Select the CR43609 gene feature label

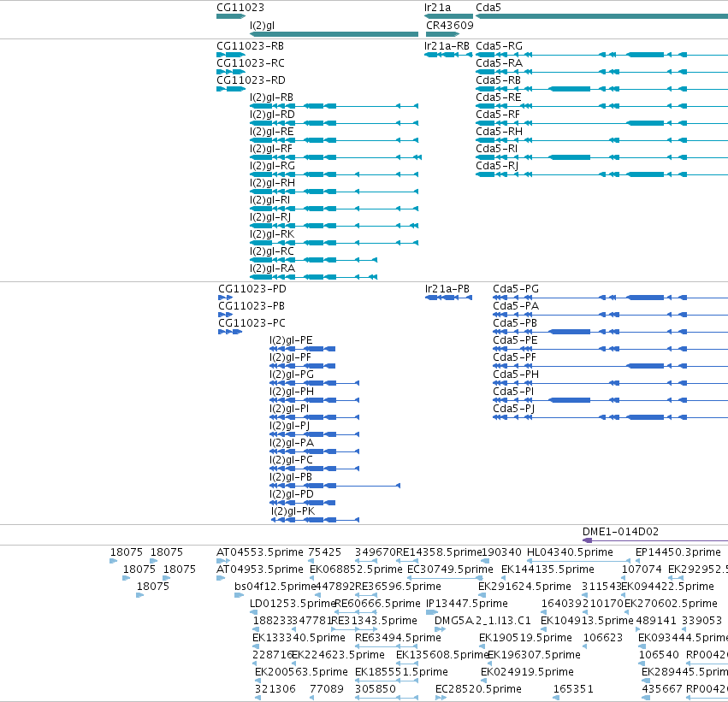[449, 25]
